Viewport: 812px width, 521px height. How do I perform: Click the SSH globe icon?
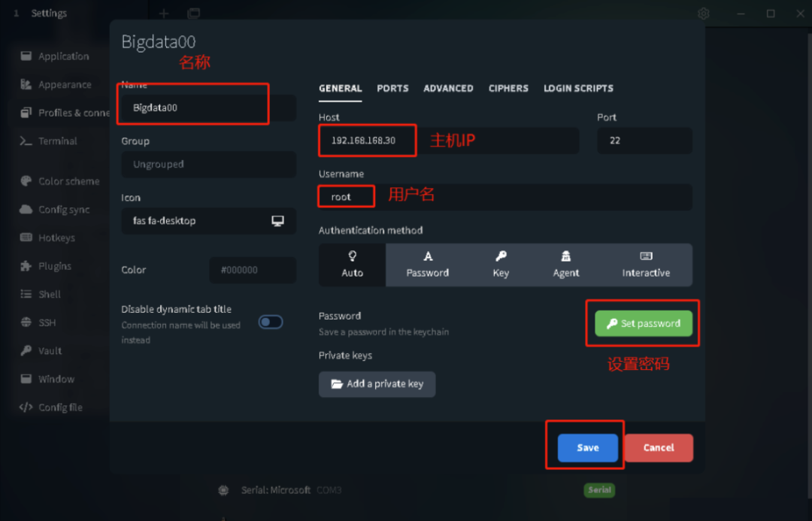click(26, 322)
